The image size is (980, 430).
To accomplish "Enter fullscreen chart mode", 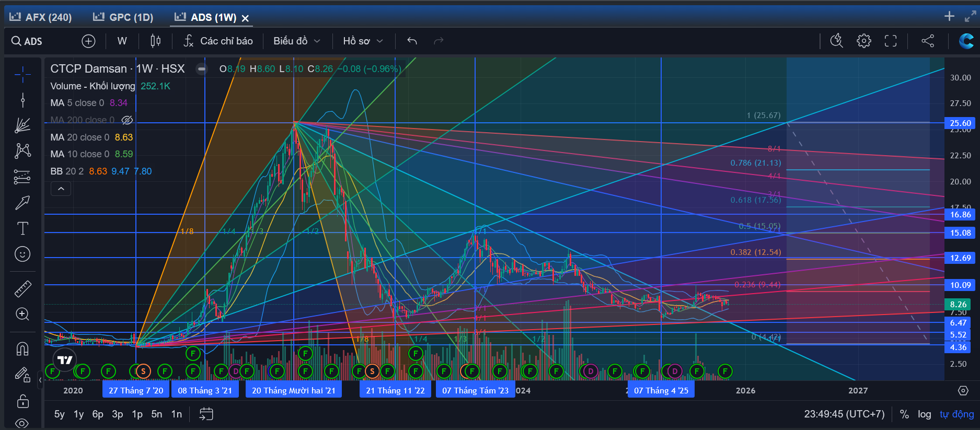I will click(891, 41).
